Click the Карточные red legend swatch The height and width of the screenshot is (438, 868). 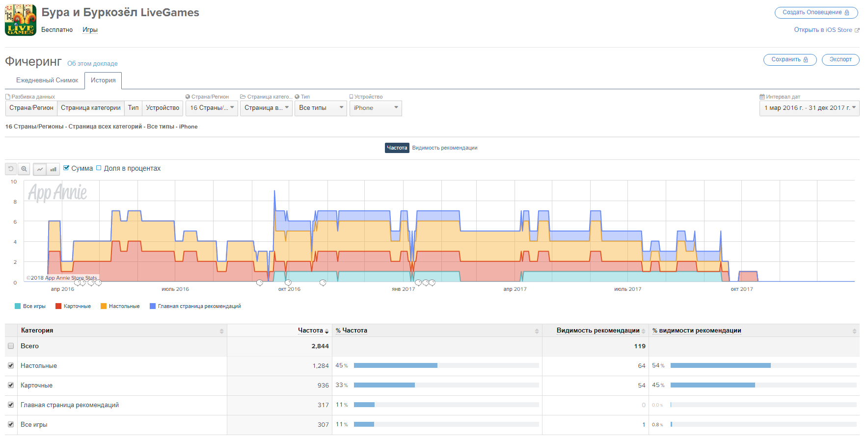58,307
